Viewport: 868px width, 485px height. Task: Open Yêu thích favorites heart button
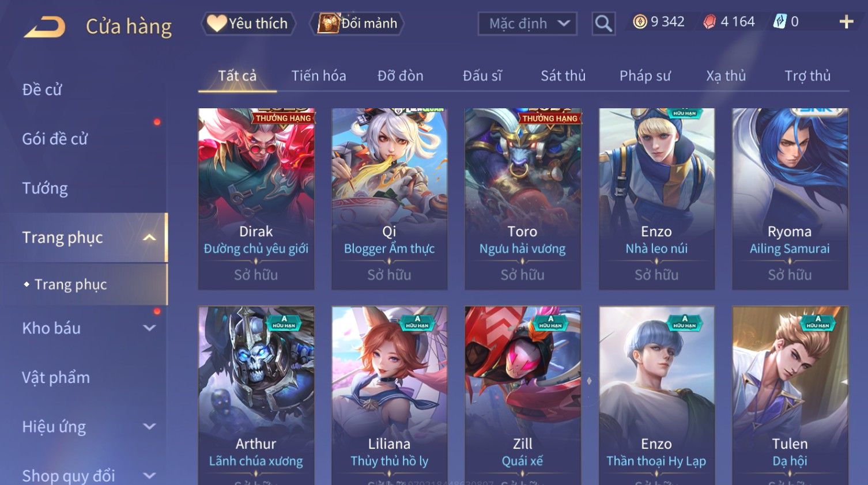(x=248, y=24)
